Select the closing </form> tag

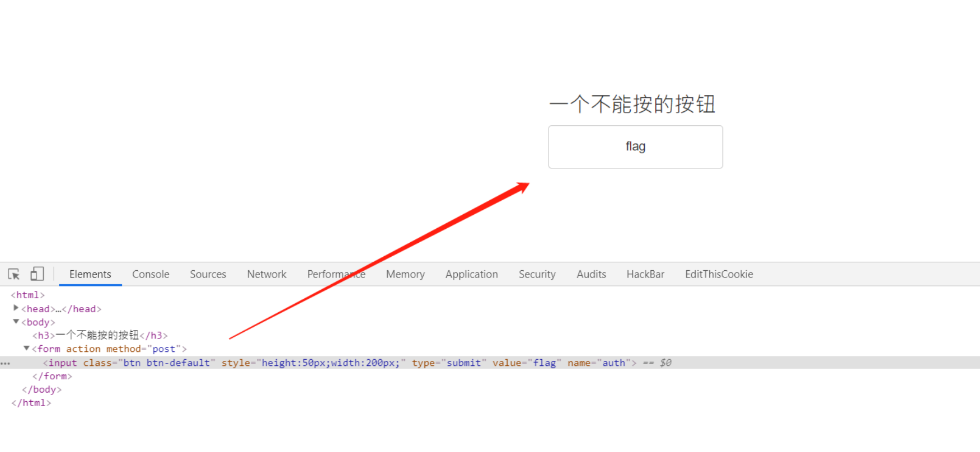[x=52, y=376]
